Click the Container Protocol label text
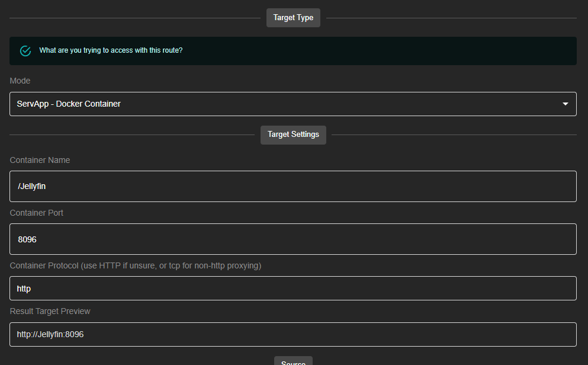Image resolution: width=588 pixels, height=365 pixels. pyautogui.click(x=136, y=265)
